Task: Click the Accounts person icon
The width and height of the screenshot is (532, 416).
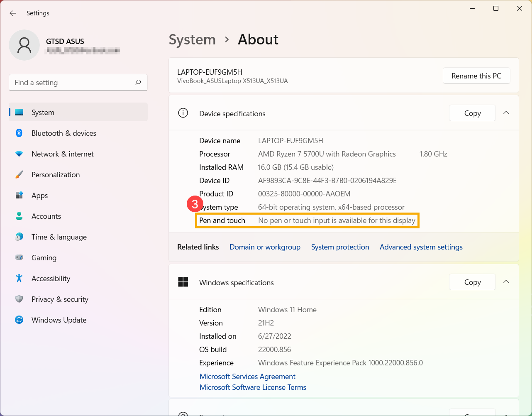Action: coord(19,216)
